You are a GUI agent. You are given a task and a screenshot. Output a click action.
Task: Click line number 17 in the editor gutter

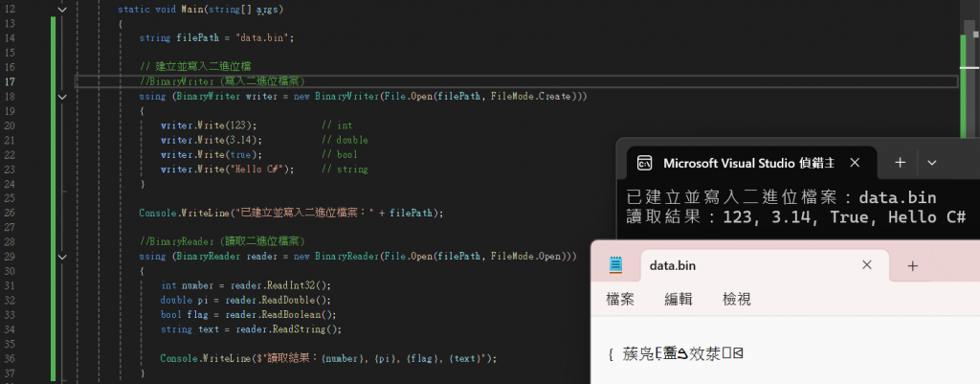(x=10, y=82)
